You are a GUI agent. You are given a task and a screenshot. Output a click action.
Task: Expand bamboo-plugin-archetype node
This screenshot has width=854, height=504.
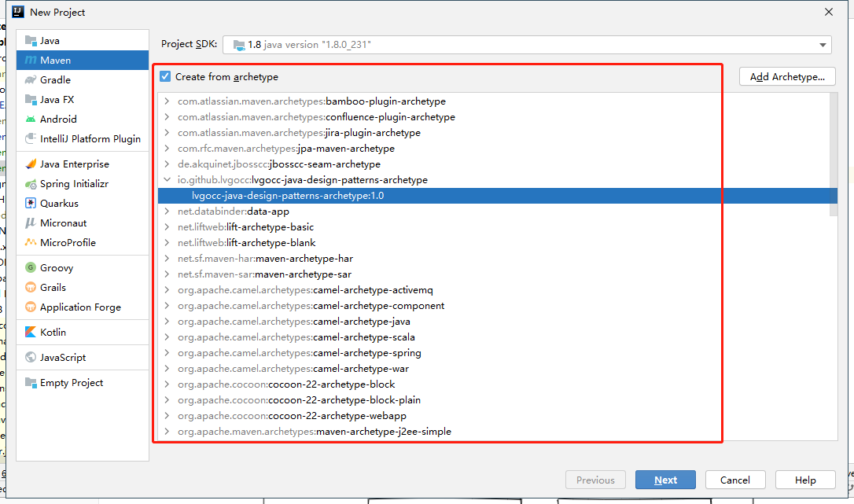click(167, 101)
